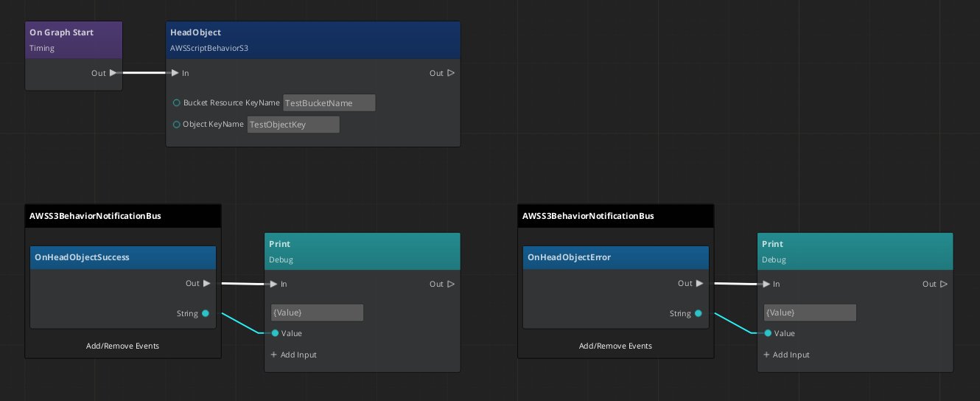Click the Out pin of On Graph Start
The width and height of the screenshot is (980, 401).
113,73
